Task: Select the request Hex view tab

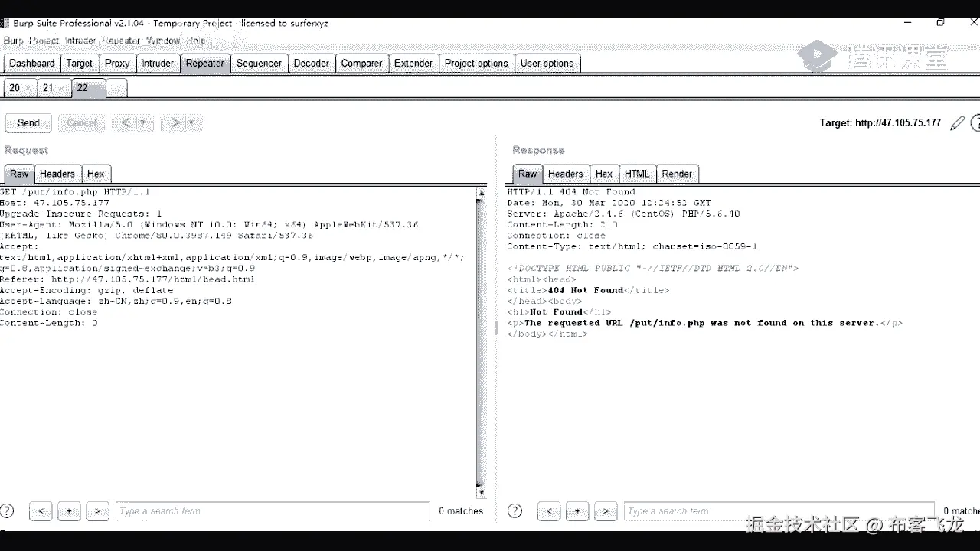Action: click(x=96, y=174)
